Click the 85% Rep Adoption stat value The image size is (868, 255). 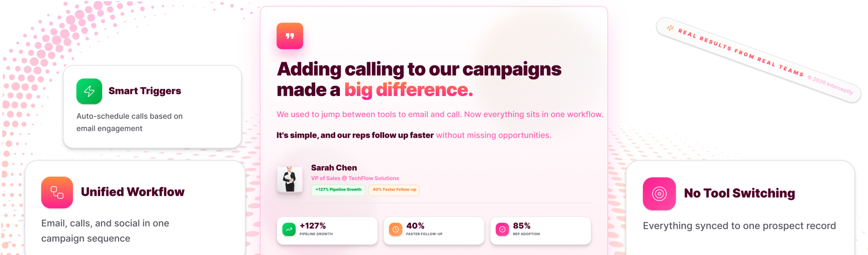(521, 226)
